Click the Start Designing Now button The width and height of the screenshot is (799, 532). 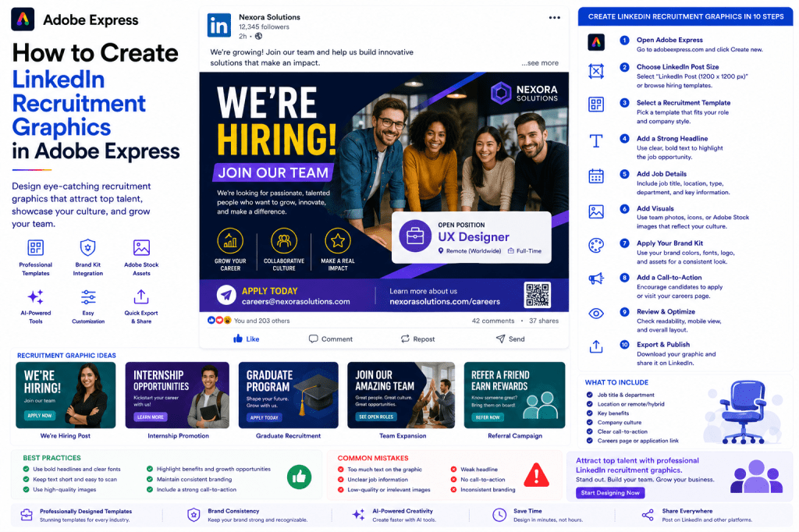click(x=610, y=493)
